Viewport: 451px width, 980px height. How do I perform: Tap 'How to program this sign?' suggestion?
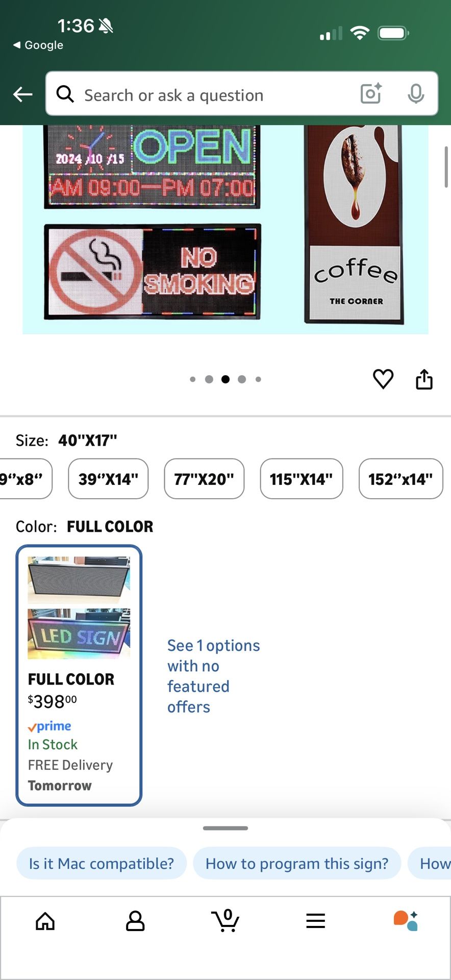coord(297,864)
